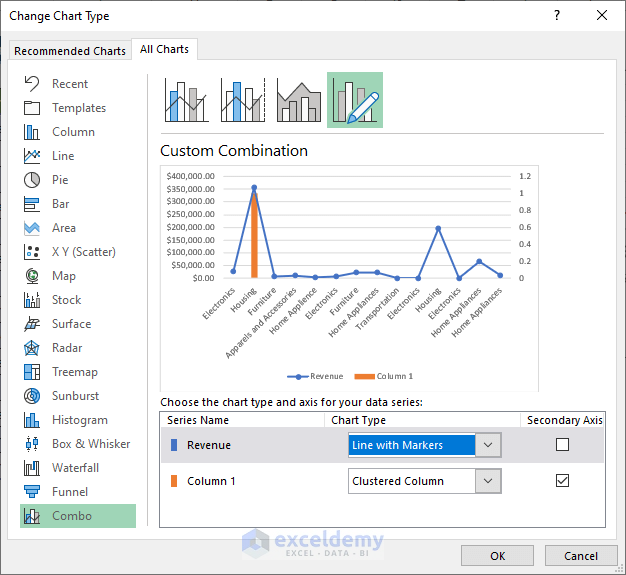Click the Secondary Axis column header

(565, 420)
